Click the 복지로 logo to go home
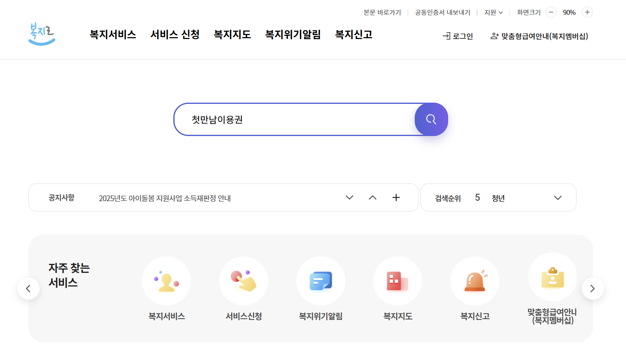Screen dimensions: 626x364 tap(41, 35)
